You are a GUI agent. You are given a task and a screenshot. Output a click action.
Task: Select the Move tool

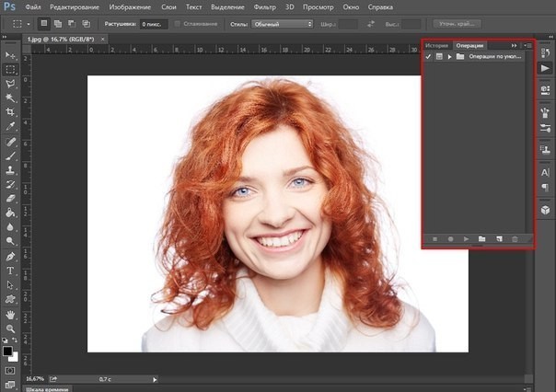[x=10, y=55]
